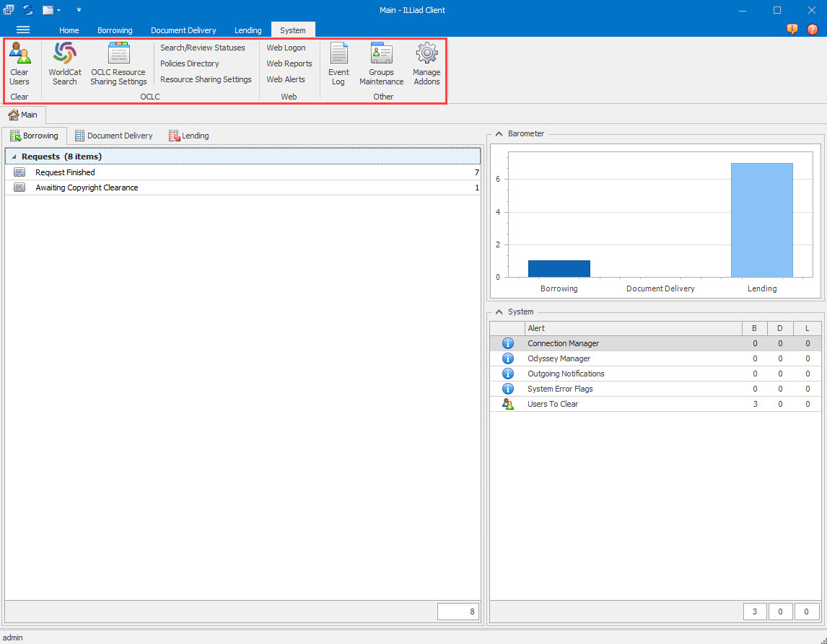Click the Users To Clear alert icon
This screenshot has width=827, height=644.
pyautogui.click(x=507, y=404)
